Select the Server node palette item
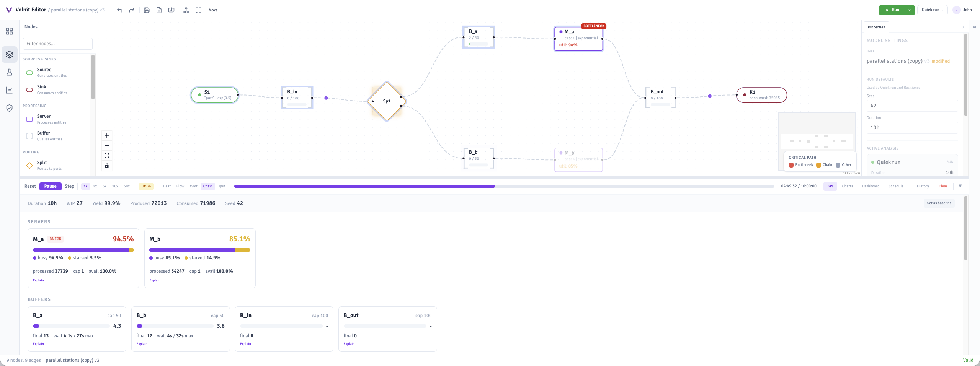Viewport: 980px width, 366px height. 56,119
